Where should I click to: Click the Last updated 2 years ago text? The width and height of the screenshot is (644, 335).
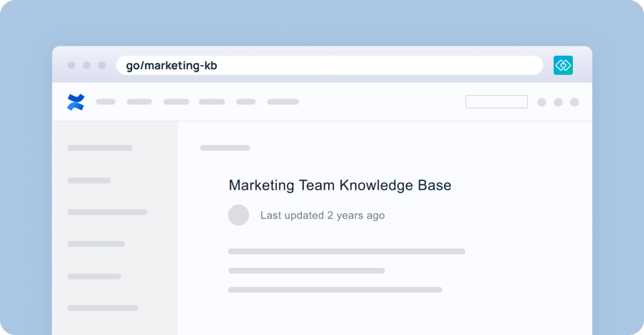point(323,215)
